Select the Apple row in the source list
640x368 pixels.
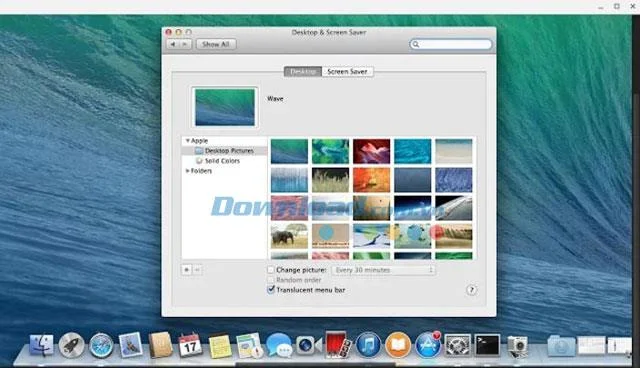point(224,140)
